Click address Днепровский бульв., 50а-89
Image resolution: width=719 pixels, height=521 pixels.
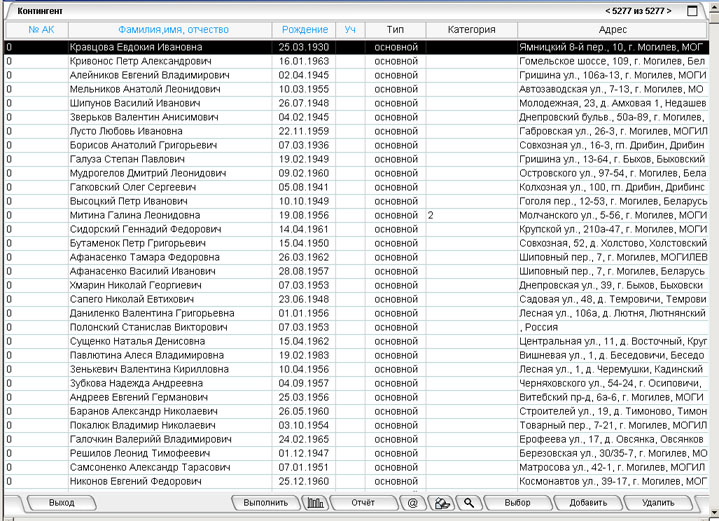(x=586, y=117)
